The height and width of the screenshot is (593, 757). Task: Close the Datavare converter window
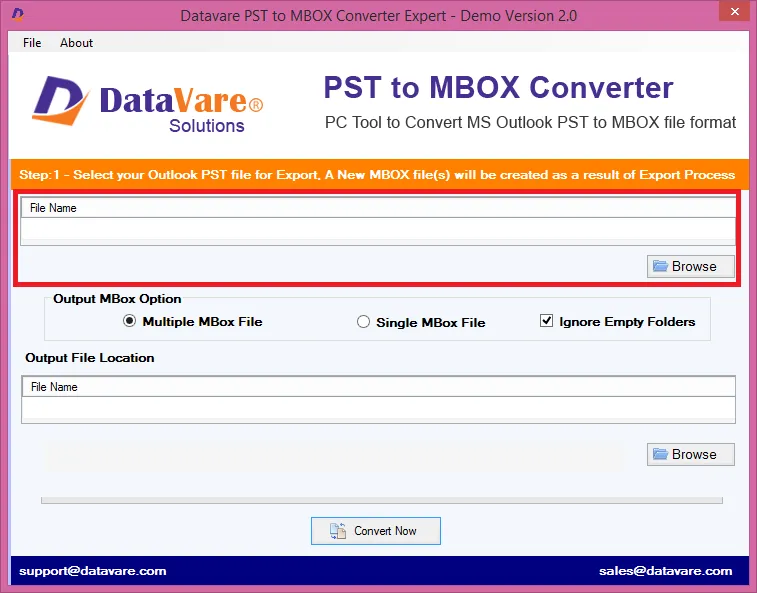(x=734, y=11)
